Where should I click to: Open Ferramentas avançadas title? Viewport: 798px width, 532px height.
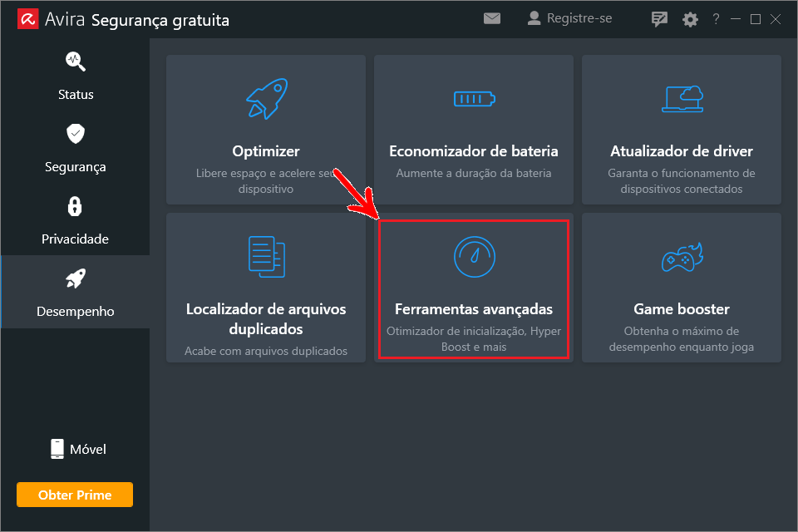pos(474,309)
